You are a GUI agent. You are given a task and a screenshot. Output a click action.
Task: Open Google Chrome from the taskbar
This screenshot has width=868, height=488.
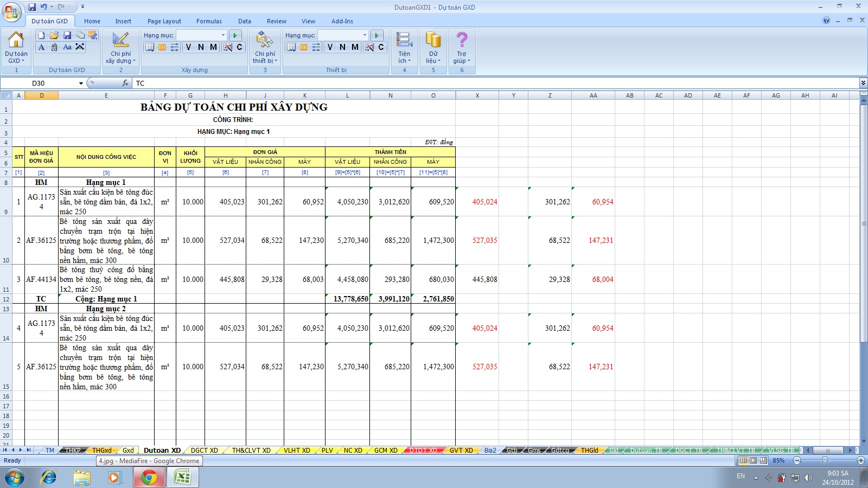[x=149, y=477]
